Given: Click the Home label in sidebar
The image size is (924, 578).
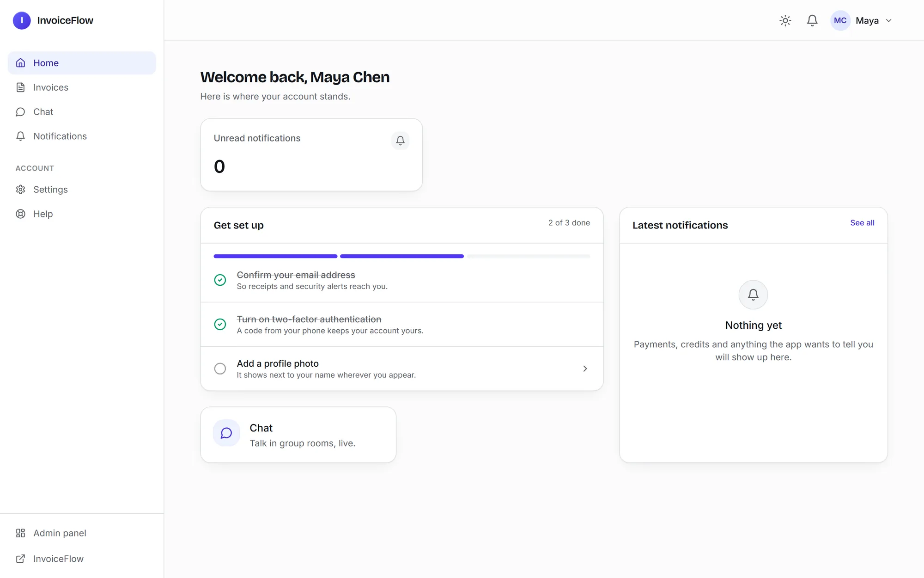Looking at the screenshot, I should [46, 63].
